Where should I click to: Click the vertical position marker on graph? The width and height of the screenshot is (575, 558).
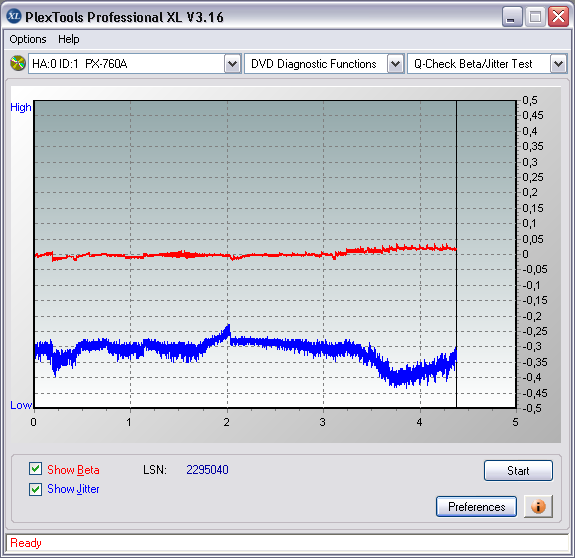pos(456,254)
